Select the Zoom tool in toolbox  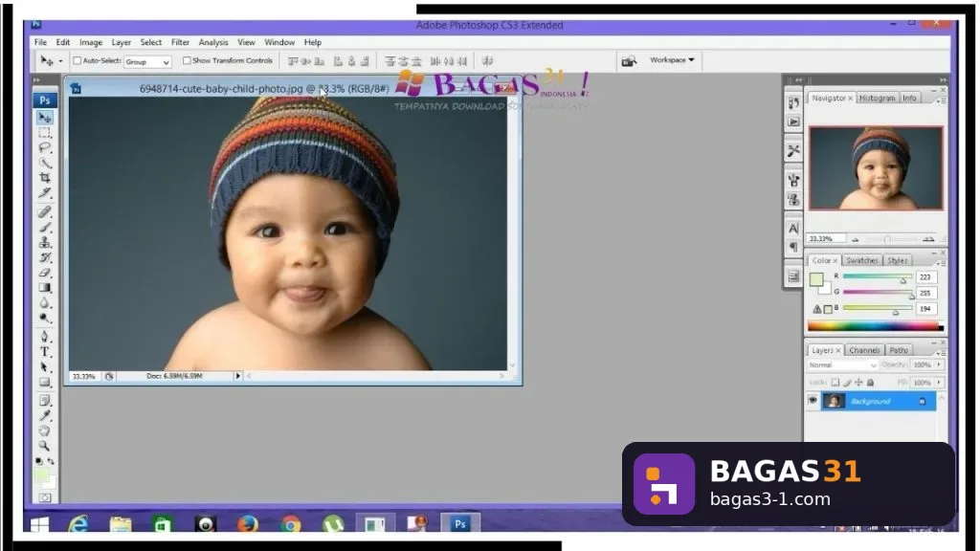pos(44,446)
